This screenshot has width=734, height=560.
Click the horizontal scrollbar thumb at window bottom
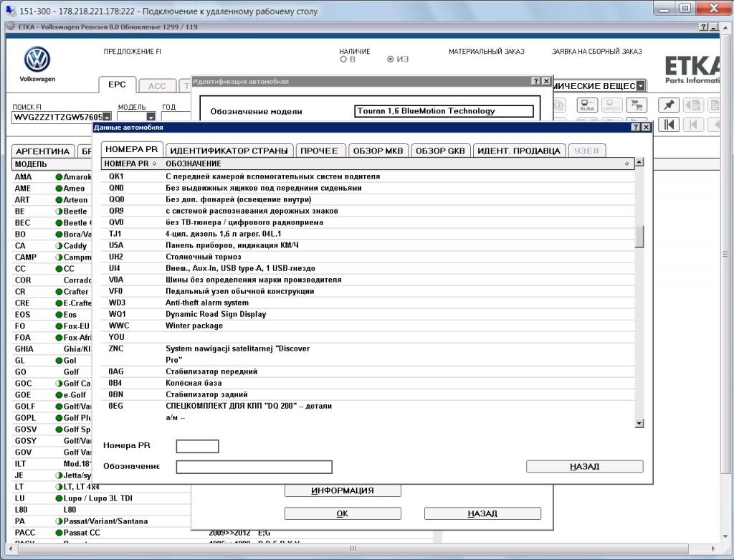pyautogui.click(x=353, y=549)
